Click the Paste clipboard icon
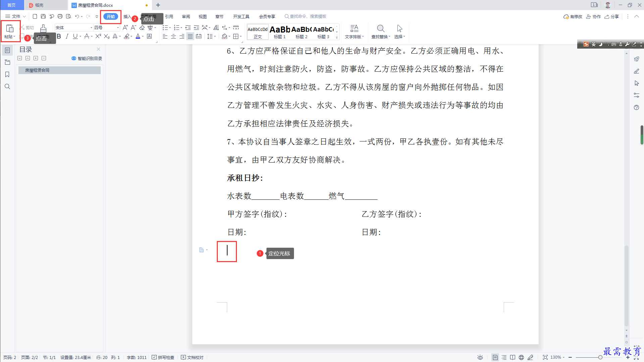The width and height of the screenshot is (644, 362). coord(10,28)
